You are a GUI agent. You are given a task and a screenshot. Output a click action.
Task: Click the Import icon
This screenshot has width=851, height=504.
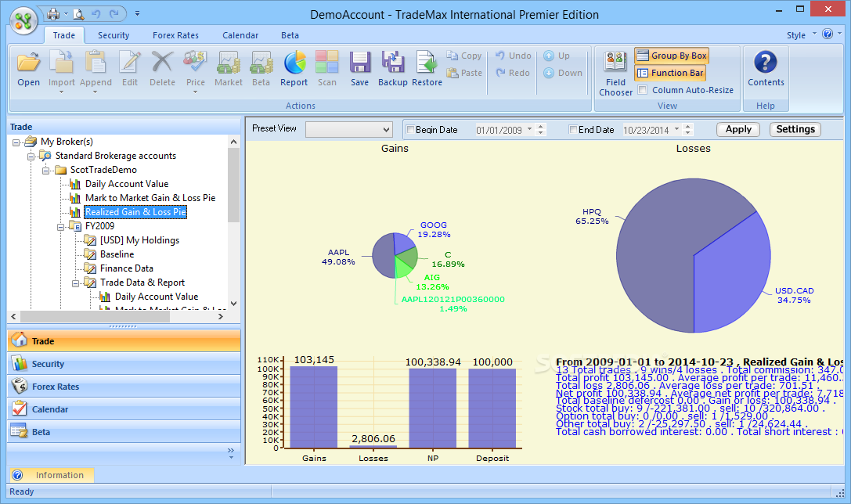pyautogui.click(x=61, y=62)
